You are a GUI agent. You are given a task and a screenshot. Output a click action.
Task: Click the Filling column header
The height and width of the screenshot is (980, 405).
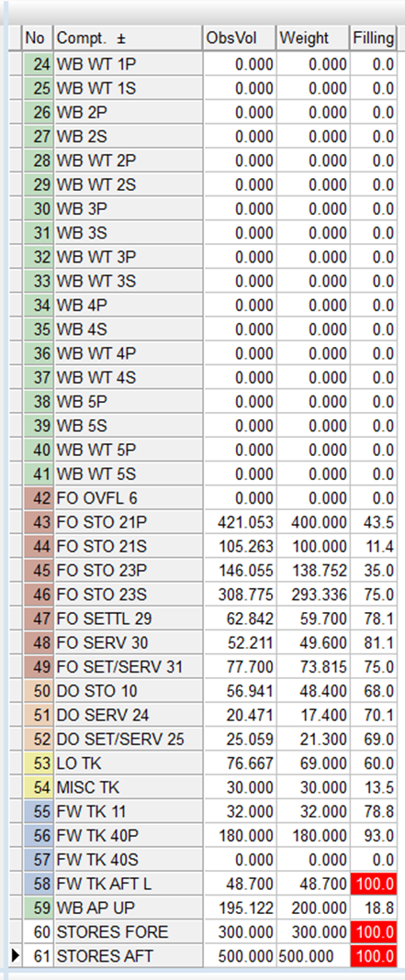tap(373, 39)
